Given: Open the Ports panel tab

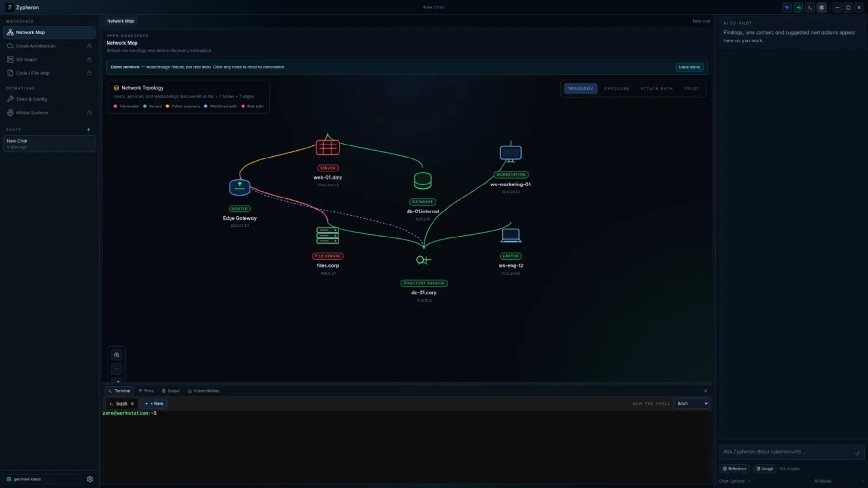Looking at the screenshot, I should click(146, 391).
